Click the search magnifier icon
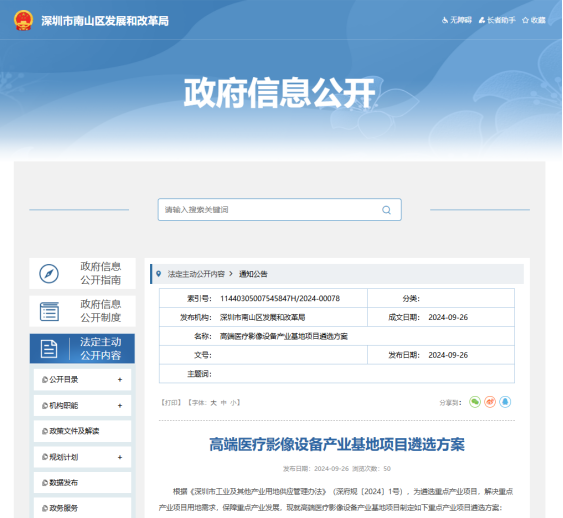This screenshot has width=563, height=518. (x=386, y=210)
